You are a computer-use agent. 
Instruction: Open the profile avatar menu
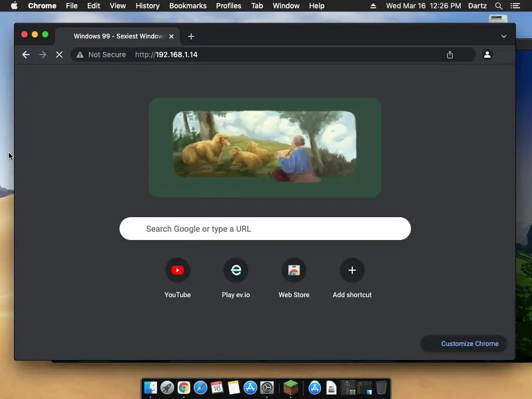coord(487,55)
